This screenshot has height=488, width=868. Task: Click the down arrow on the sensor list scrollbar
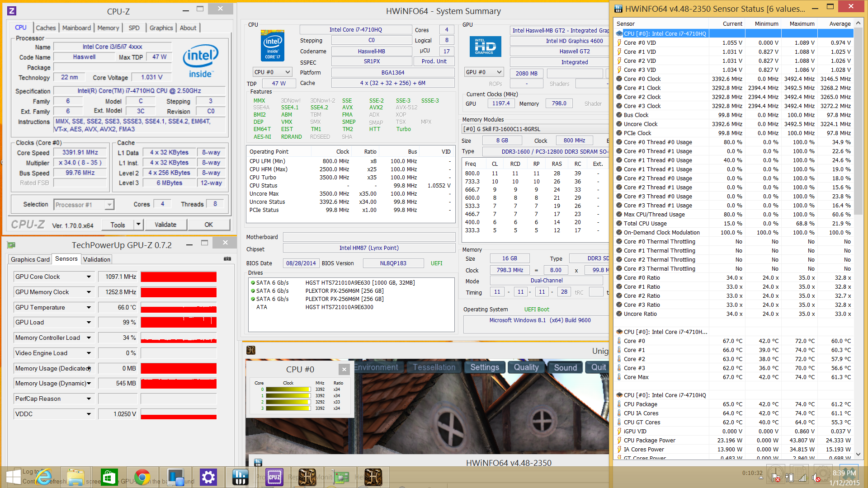click(x=858, y=455)
